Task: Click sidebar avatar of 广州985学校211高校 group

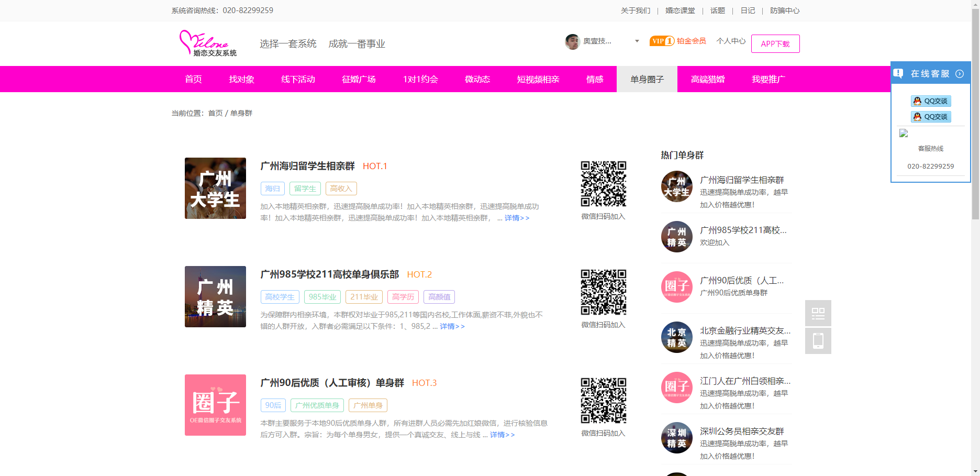Action: click(677, 237)
